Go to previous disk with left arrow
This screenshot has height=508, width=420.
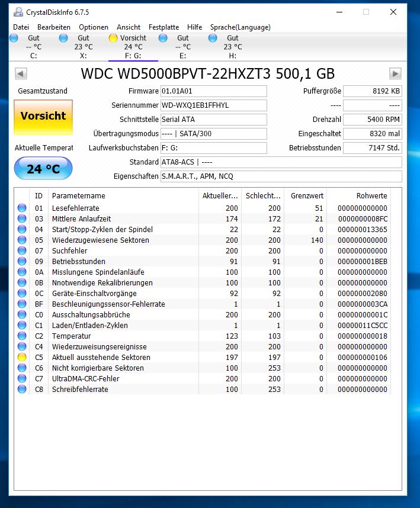(21, 74)
